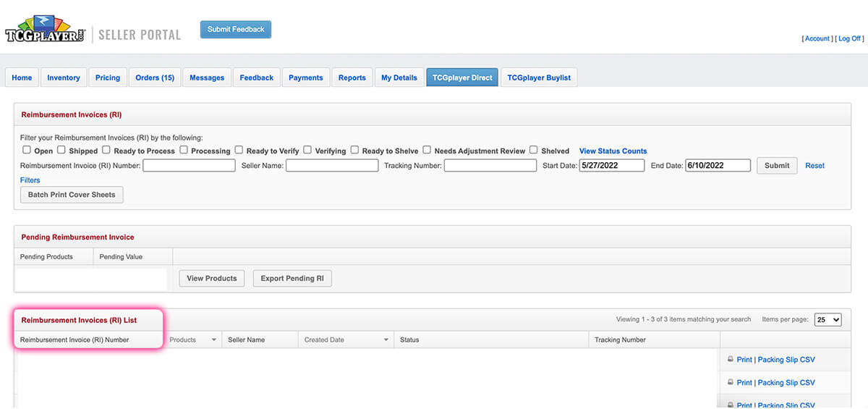Go to the Home tab

tap(22, 77)
